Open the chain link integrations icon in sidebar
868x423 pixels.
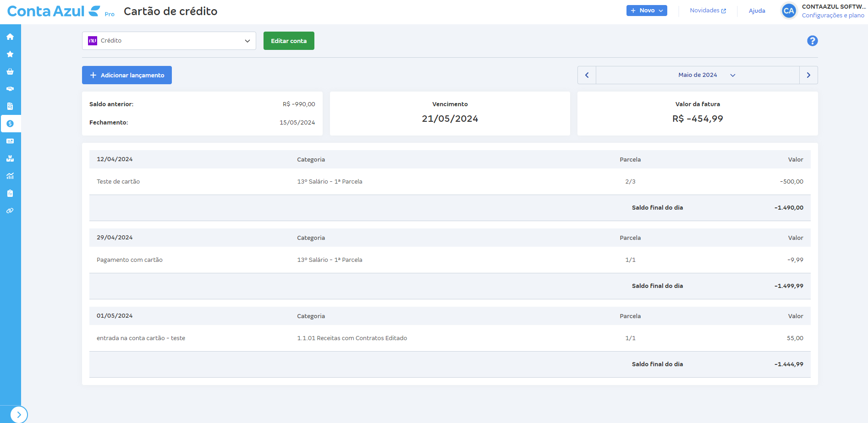click(x=10, y=211)
